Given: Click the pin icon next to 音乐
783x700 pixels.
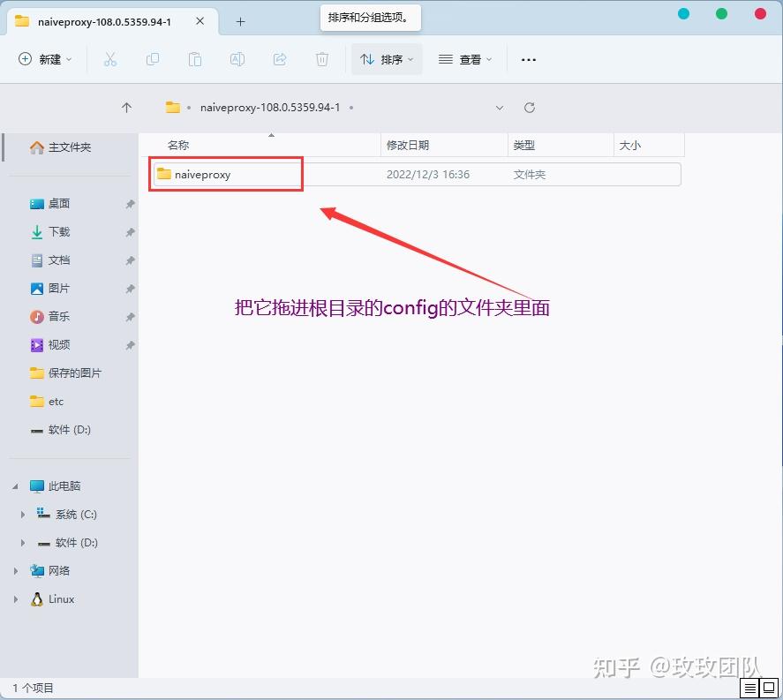Looking at the screenshot, I should 130,317.
